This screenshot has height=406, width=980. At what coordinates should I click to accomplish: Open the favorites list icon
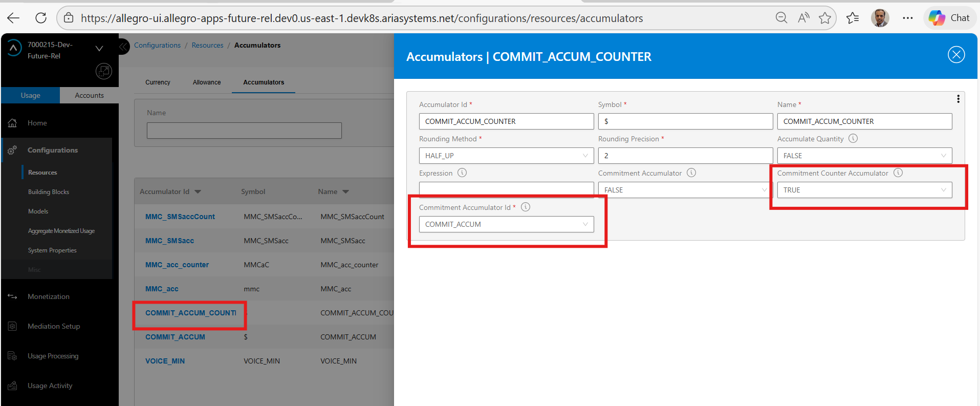pyautogui.click(x=853, y=18)
